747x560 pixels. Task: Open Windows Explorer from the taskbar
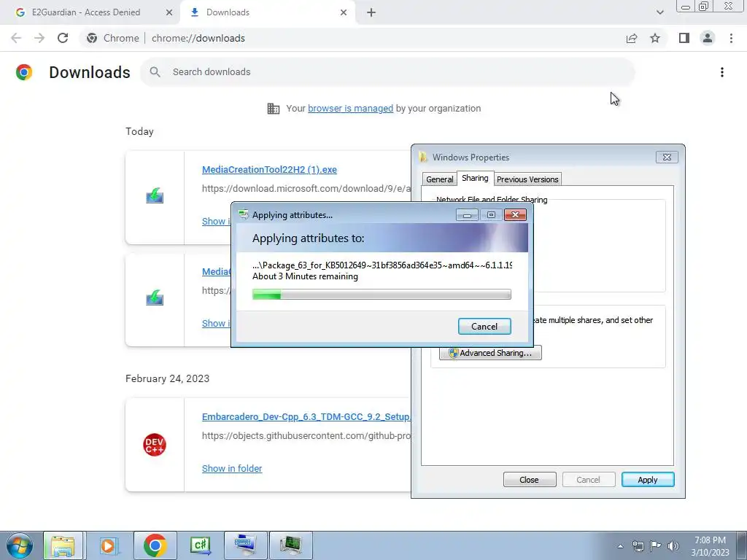tap(63, 545)
